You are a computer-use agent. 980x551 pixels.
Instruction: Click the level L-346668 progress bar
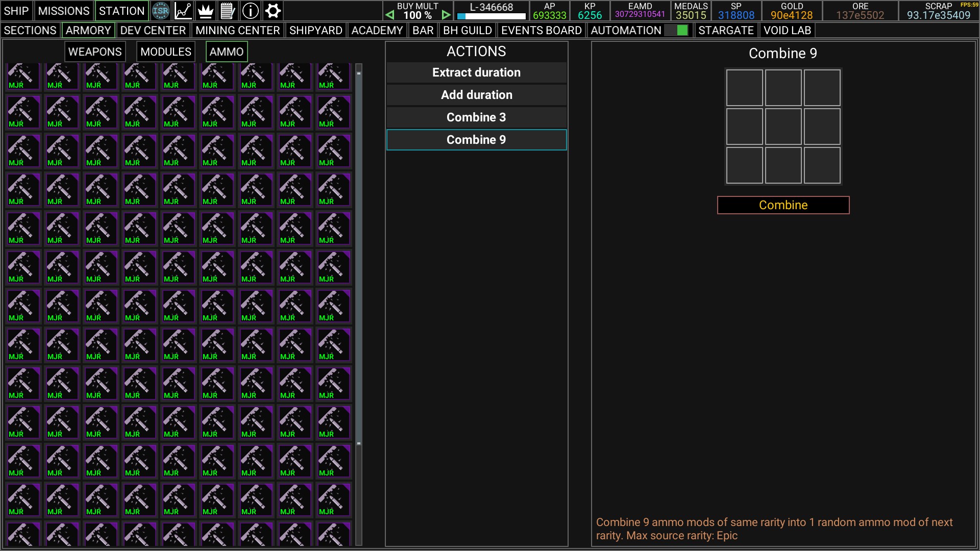[x=491, y=16]
